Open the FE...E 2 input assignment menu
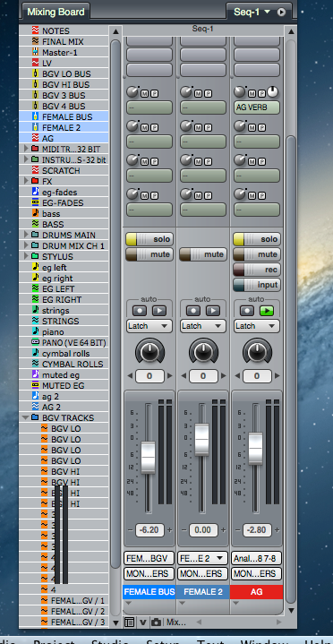Image resolution: width=333 pixels, height=644 pixels. click(x=203, y=558)
